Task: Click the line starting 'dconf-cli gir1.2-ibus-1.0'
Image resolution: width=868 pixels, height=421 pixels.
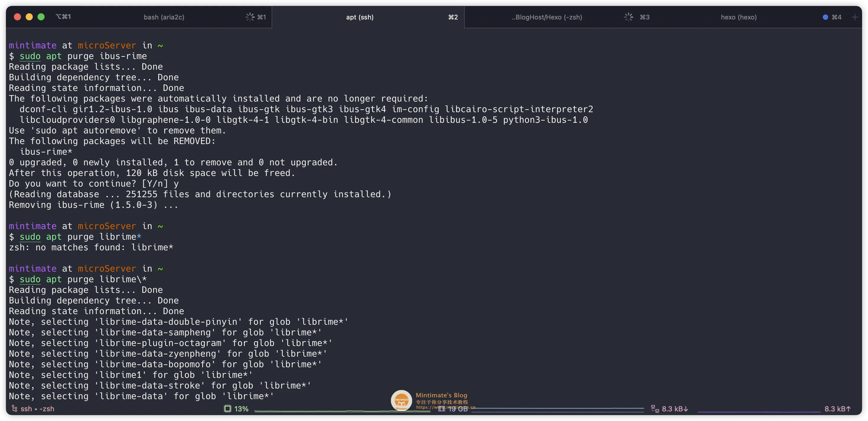Action: click(x=306, y=109)
